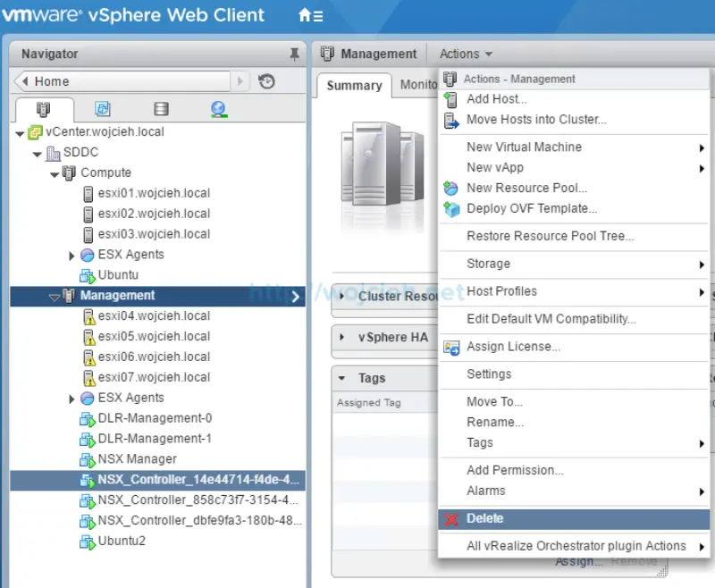Image resolution: width=715 pixels, height=588 pixels.
Task: Click the recent objects clock icon
Action: [x=265, y=80]
